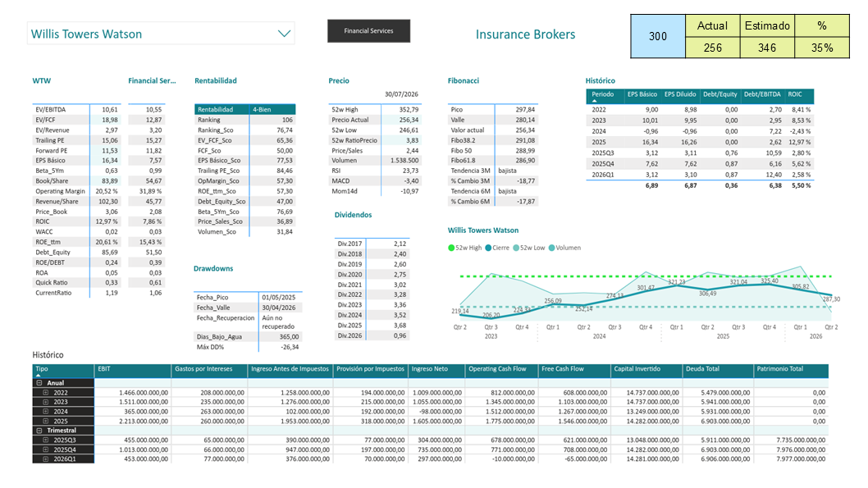Sort by Debt/EBITDA column header
Screen dimensions: 868x488
click(x=762, y=94)
